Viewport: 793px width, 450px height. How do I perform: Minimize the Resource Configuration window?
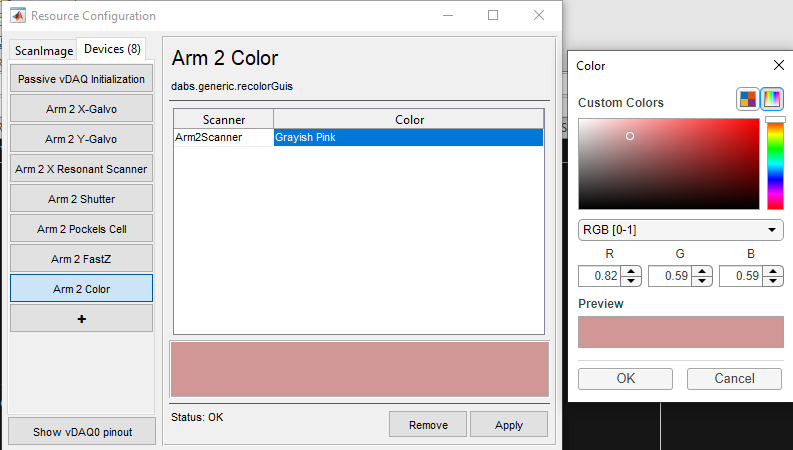448,15
